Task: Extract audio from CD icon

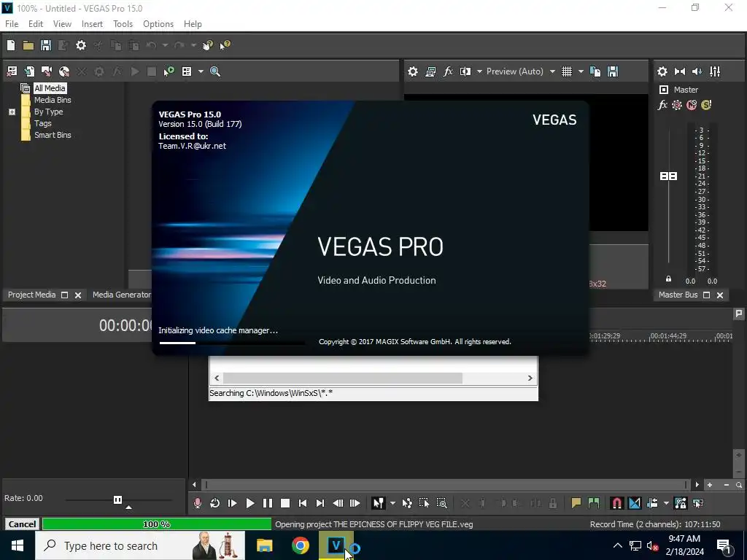Action: click(x=64, y=71)
